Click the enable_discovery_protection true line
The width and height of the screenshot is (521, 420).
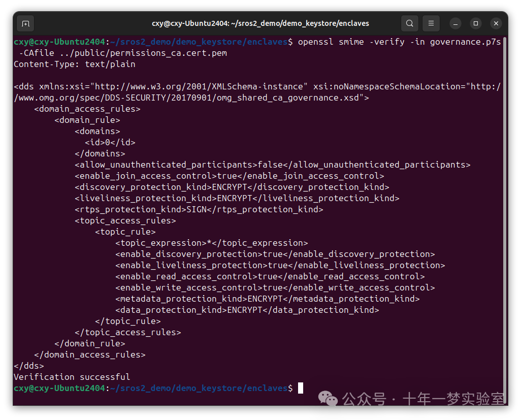pos(275,254)
